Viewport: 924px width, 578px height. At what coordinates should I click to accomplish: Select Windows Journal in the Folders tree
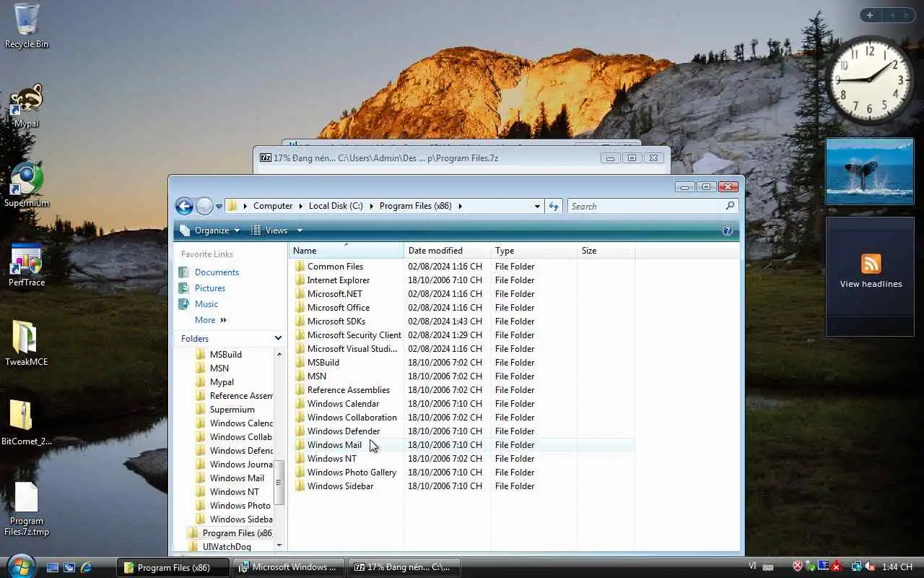[x=241, y=465]
